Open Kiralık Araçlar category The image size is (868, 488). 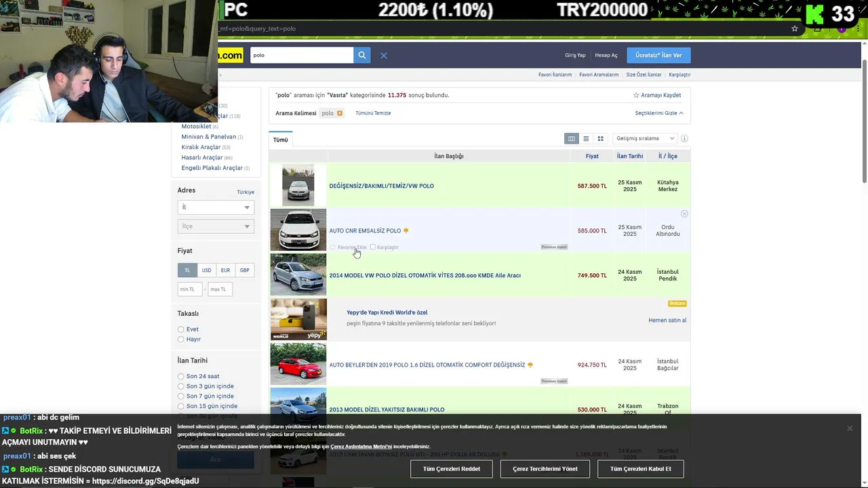point(201,147)
